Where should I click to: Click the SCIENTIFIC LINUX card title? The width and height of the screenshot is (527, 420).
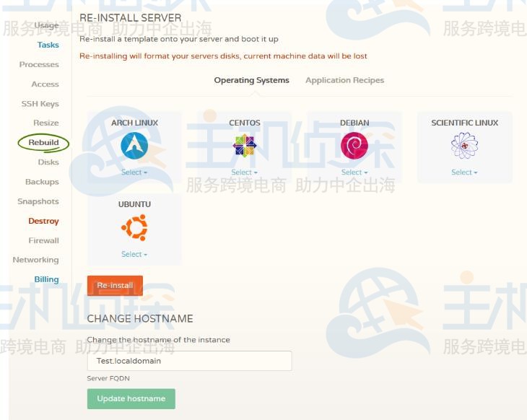pos(464,123)
